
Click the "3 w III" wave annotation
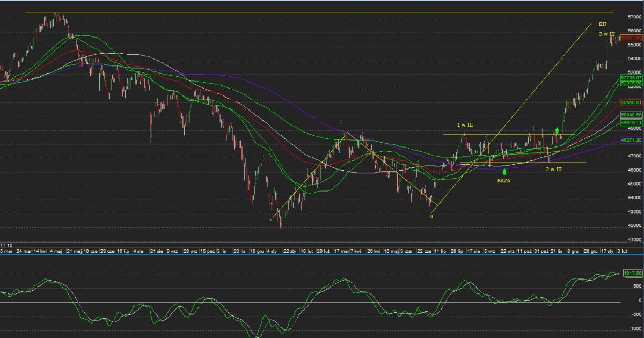(607, 34)
